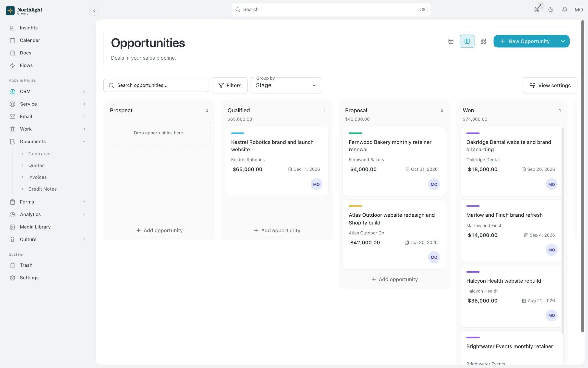Focus the Search opportunities field
The height and width of the screenshot is (368, 588).
pyautogui.click(x=156, y=85)
